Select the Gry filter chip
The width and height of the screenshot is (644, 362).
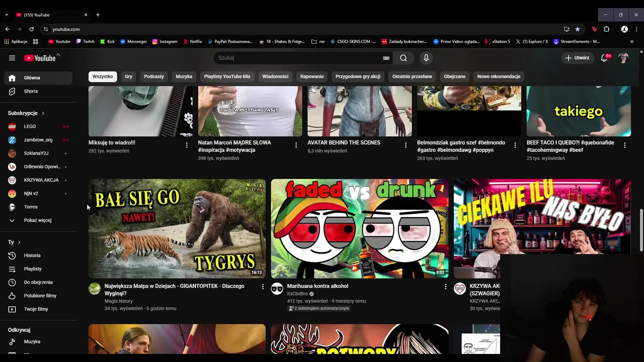tap(128, 76)
